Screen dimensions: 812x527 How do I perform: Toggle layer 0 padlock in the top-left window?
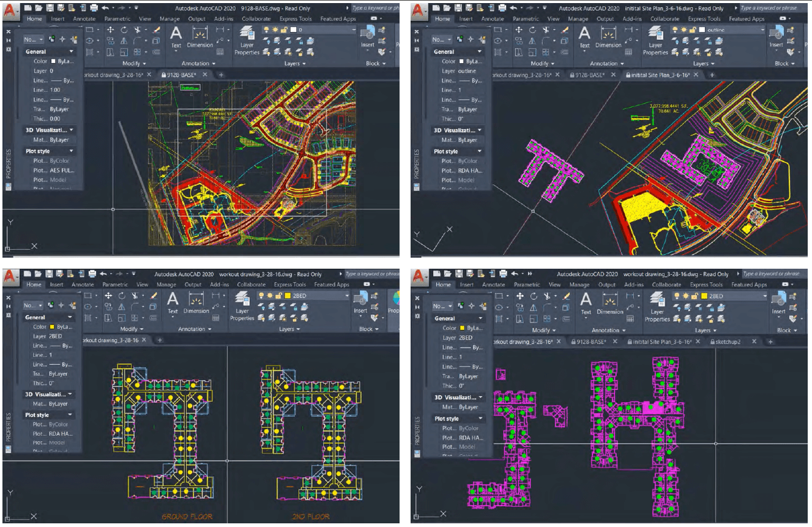(x=284, y=30)
